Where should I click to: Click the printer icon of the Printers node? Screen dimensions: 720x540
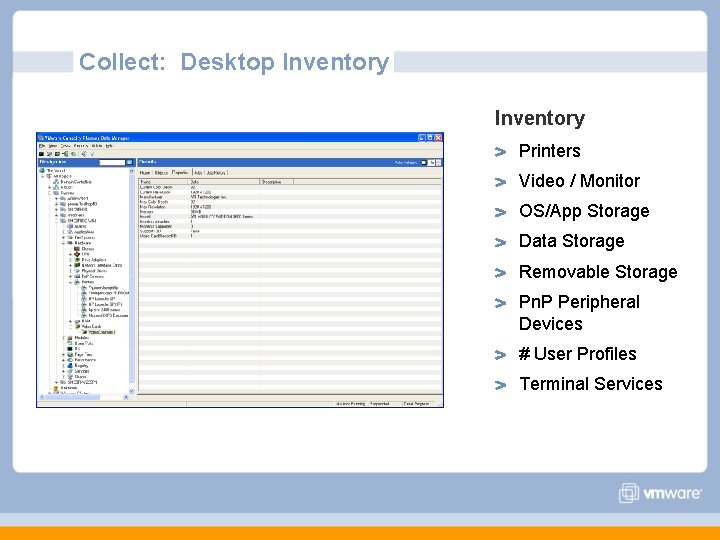click(x=77, y=282)
